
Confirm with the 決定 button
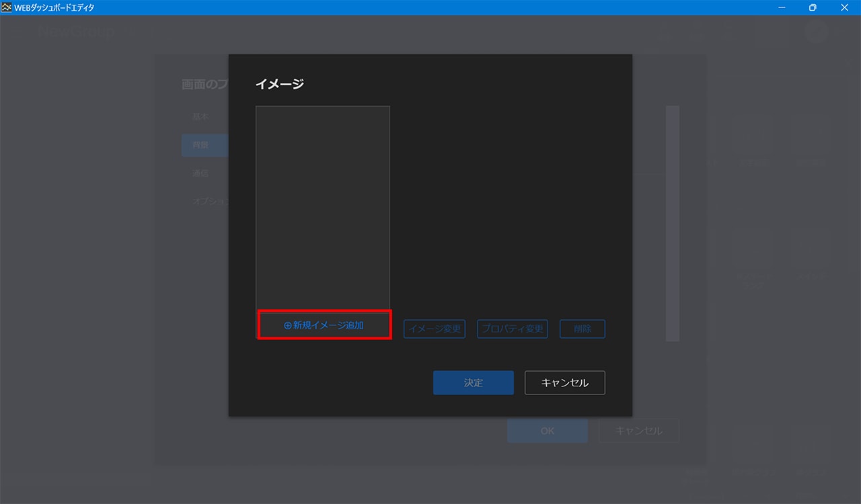473,382
